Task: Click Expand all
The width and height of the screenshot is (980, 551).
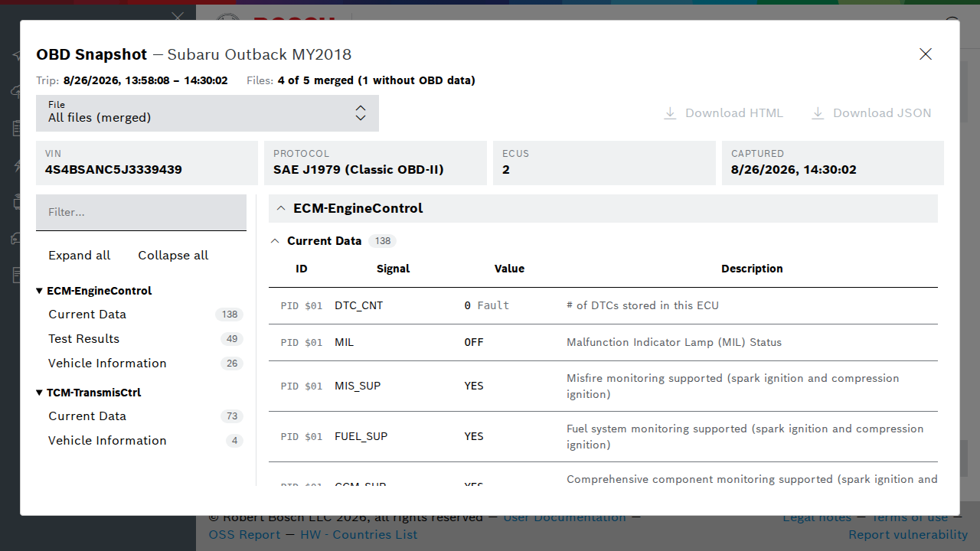Action: pos(79,256)
